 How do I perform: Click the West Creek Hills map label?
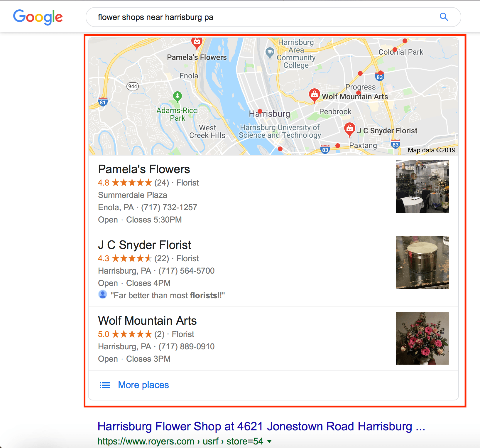[207, 132]
